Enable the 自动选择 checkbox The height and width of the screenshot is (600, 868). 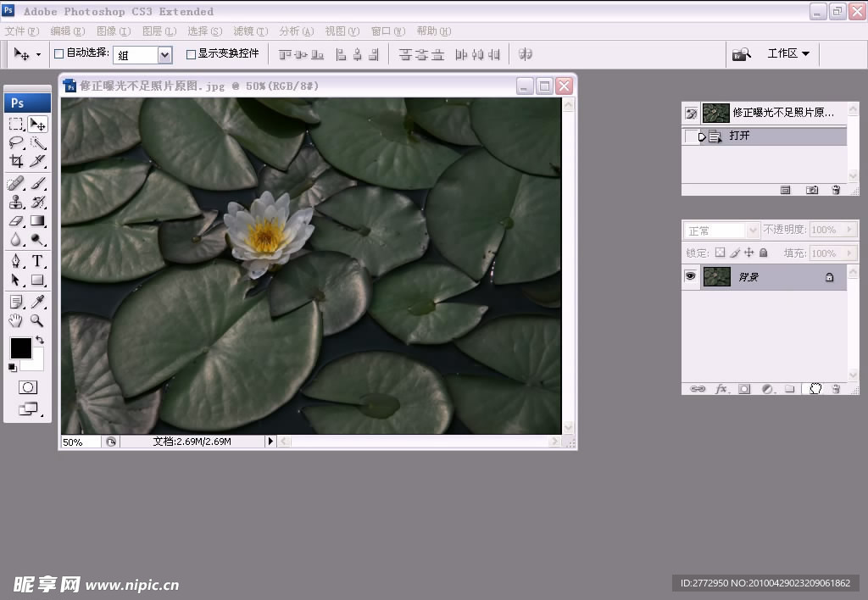[x=58, y=53]
